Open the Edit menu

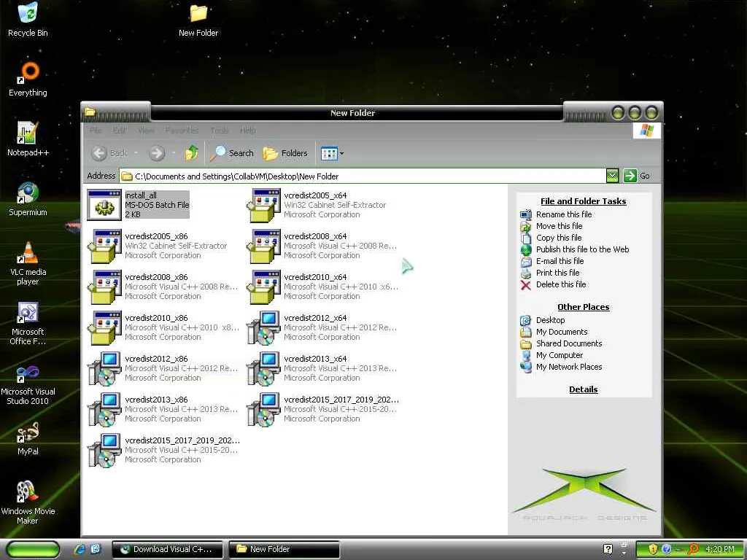pos(119,130)
